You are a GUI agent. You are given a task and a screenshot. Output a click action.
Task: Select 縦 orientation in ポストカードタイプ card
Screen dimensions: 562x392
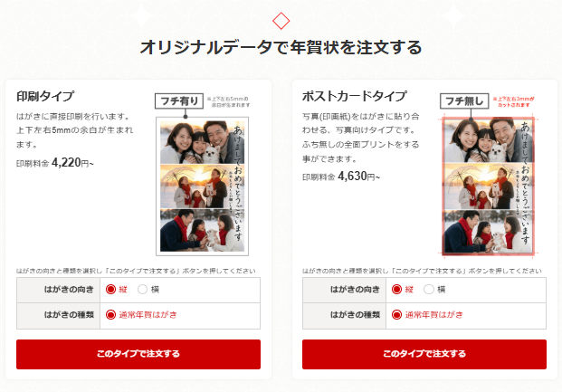point(396,290)
